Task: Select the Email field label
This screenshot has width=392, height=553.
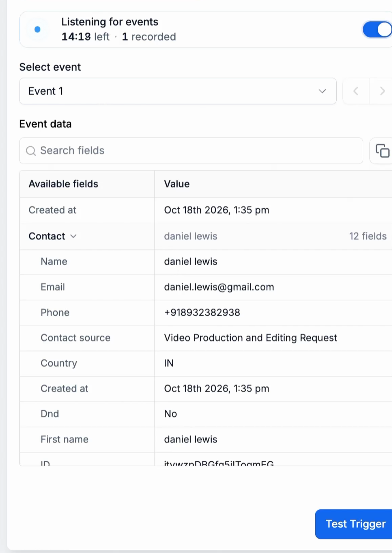Action: pos(53,287)
